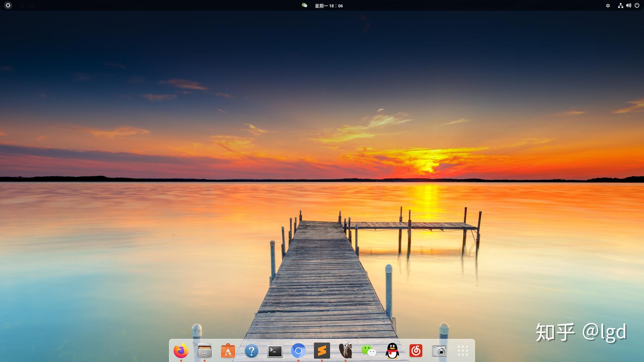The image size is (644, 362).
Task: Launch the camera screenshot tool
Action: [439, 351]
